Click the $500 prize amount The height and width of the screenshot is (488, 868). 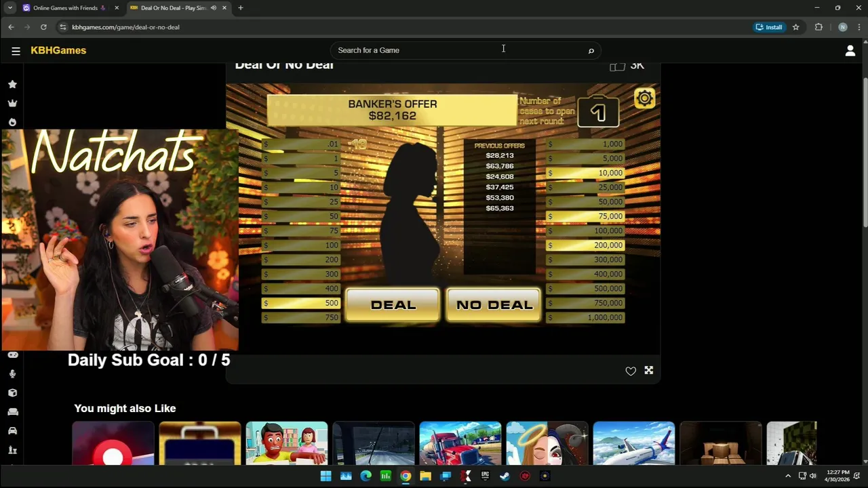300,303
